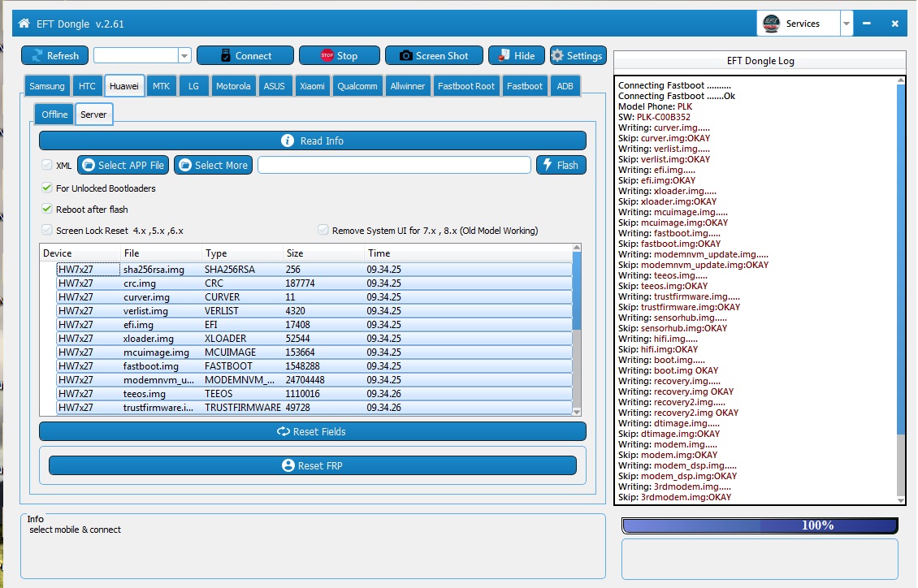The height and width of the screenshot is (588, 918).
Task: Click the 100% progress bar
Action: [760, 525]
